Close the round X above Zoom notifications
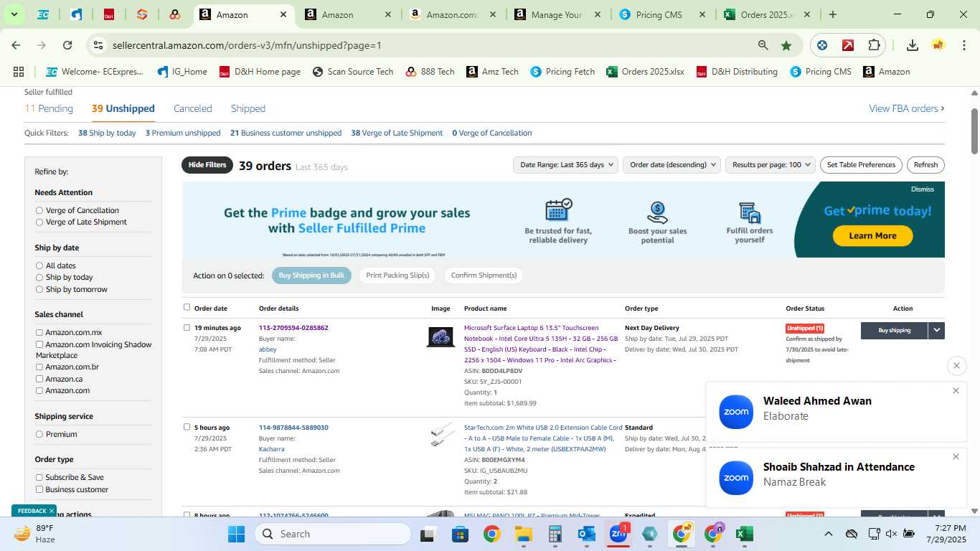The width and height of the screenshot is (980, 551). 956,366
